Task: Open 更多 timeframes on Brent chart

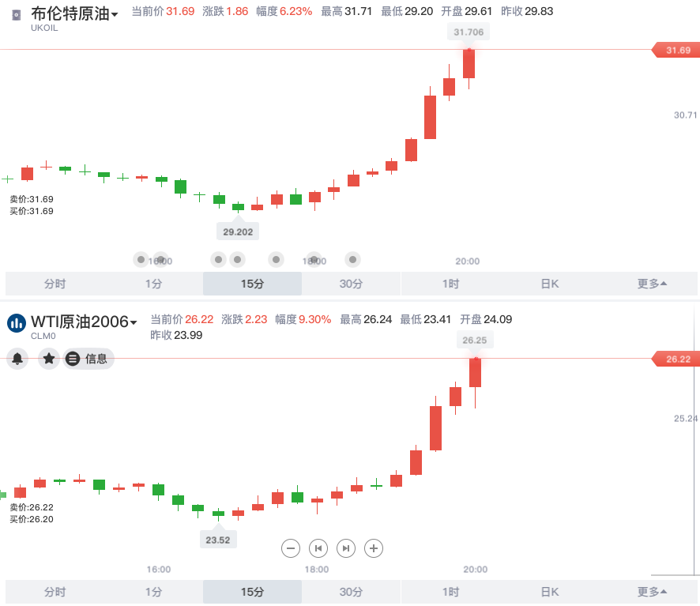Action: point(652,284)
